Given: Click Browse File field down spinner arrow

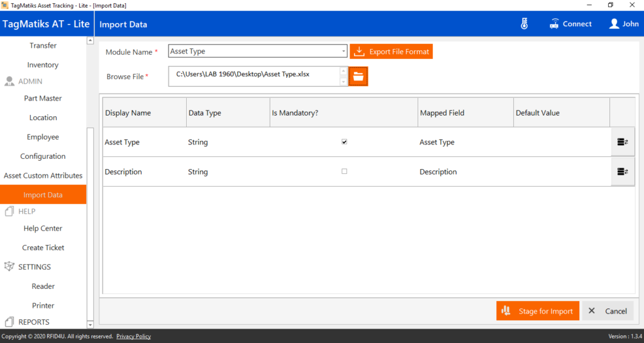Looking at the screenshot, I should [x=344, y=81].
